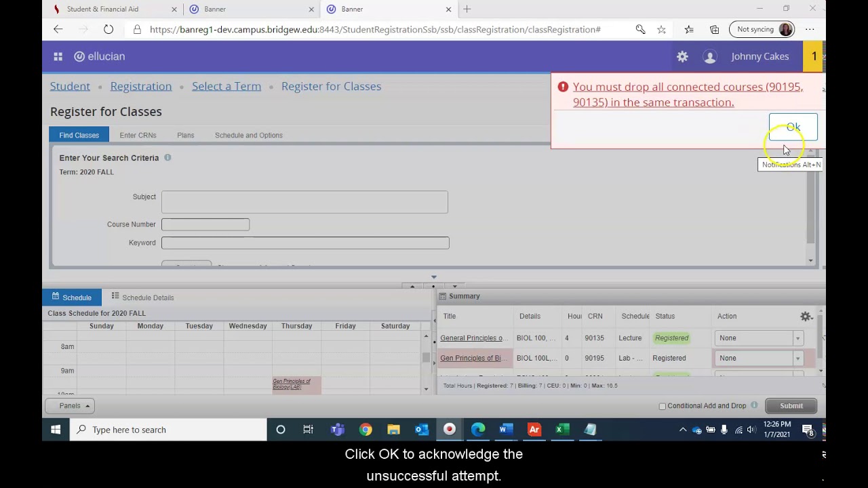Open the Student breadcrumb link

pyautogui.click(x=70, y=86)
